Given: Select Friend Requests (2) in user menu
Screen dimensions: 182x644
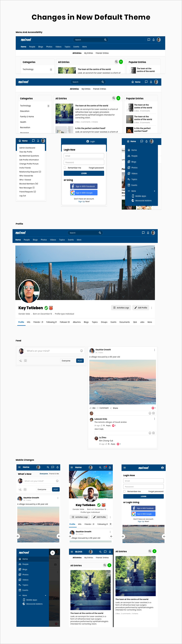Looking at the screenshot, I should click(x=28, y=192).
